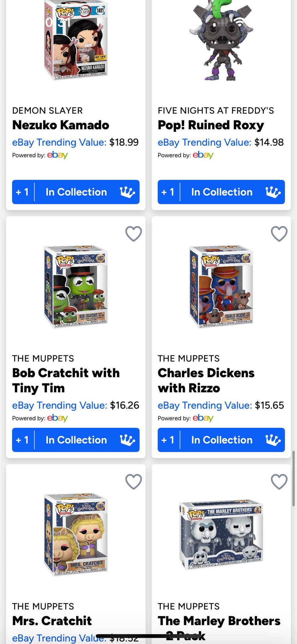The image size is (297, 644).
Task: Open the Bob Cratchit with Tiny Tim box image
Action: [76, 287]
